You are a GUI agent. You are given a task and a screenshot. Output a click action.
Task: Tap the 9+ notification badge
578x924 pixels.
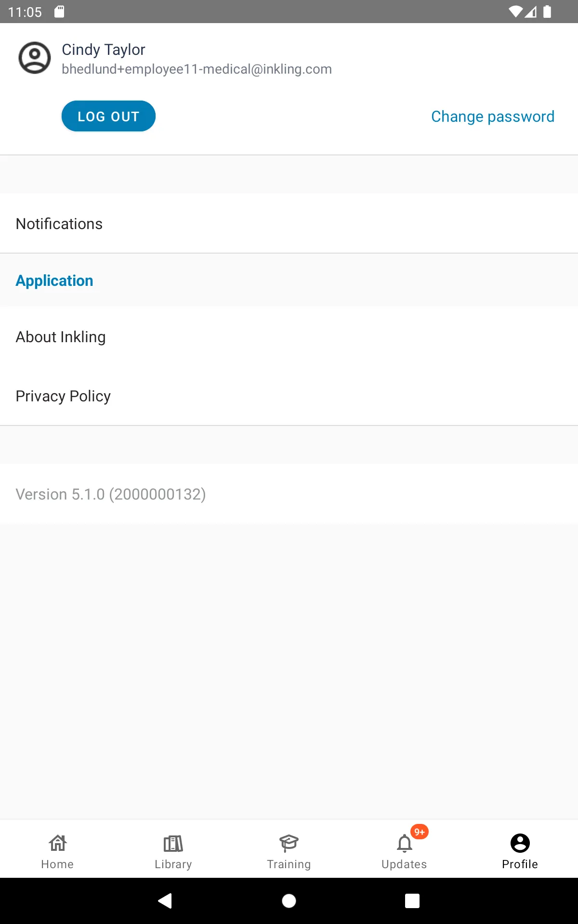pyautogui.click(x=420, y=832)
